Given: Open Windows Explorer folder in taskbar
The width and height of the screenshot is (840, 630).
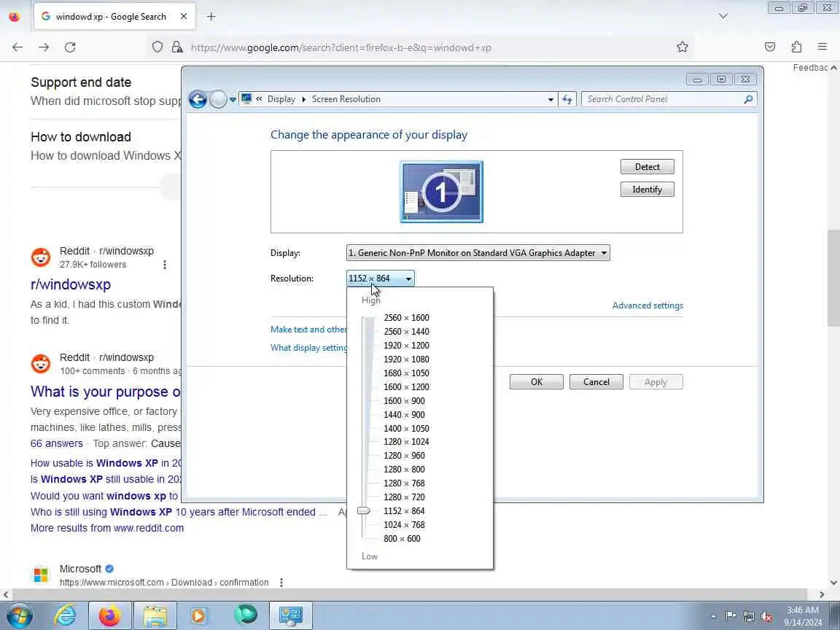Looking at the screenshot, I should point(155,615).
